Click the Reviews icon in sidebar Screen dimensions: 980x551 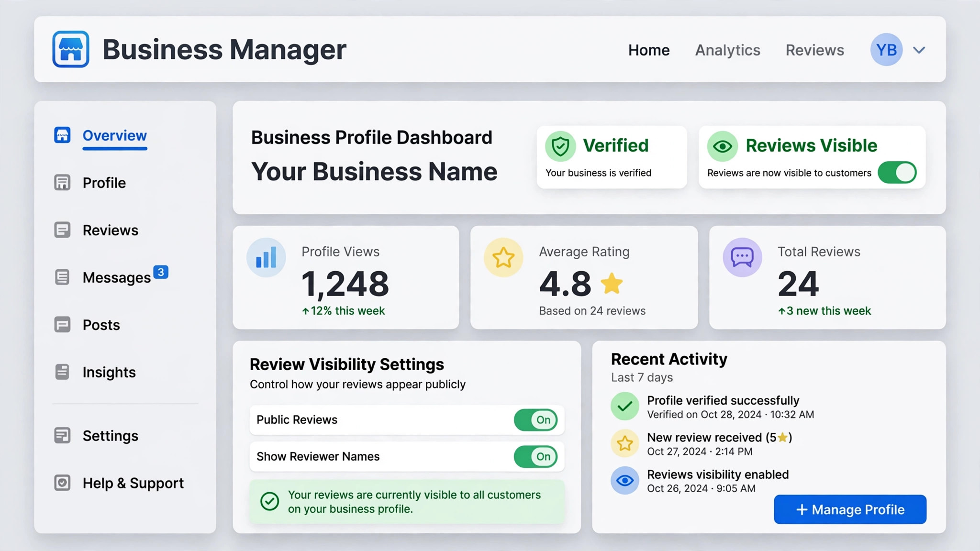click(x=62, y=230)
